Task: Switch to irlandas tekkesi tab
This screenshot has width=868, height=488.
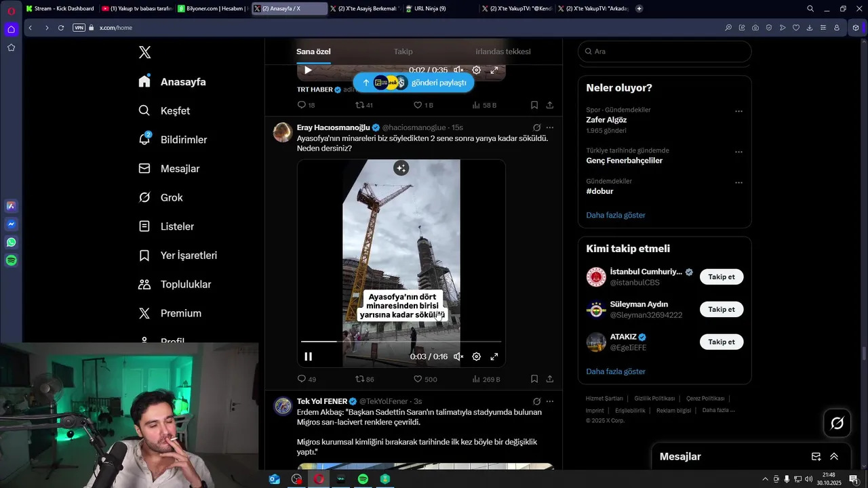Action: [x=502, y=52]
